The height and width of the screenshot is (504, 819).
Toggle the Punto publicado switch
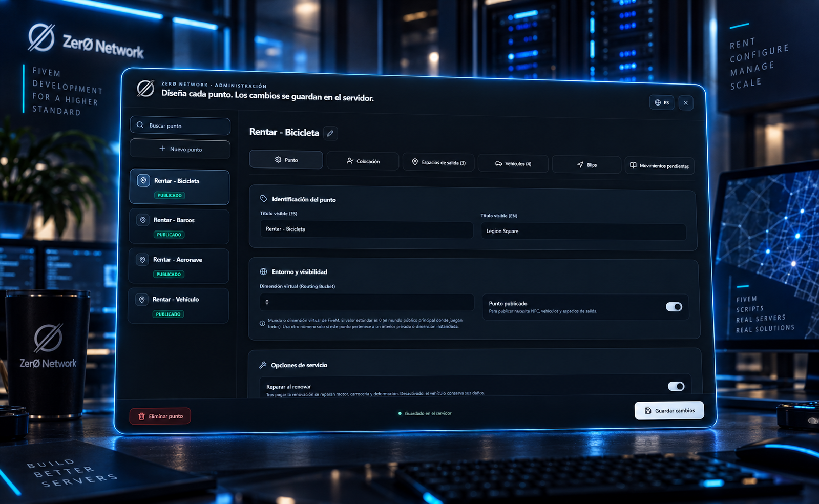(674, 307)
